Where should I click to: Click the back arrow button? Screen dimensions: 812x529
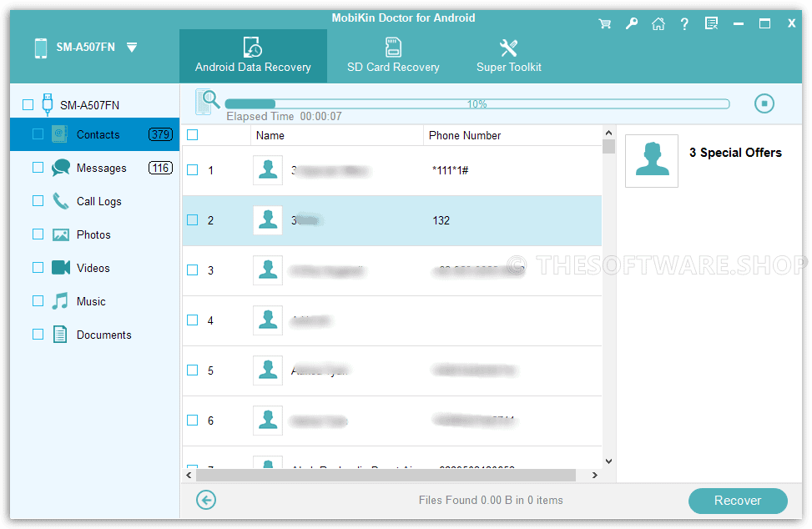tap(206, 500)
